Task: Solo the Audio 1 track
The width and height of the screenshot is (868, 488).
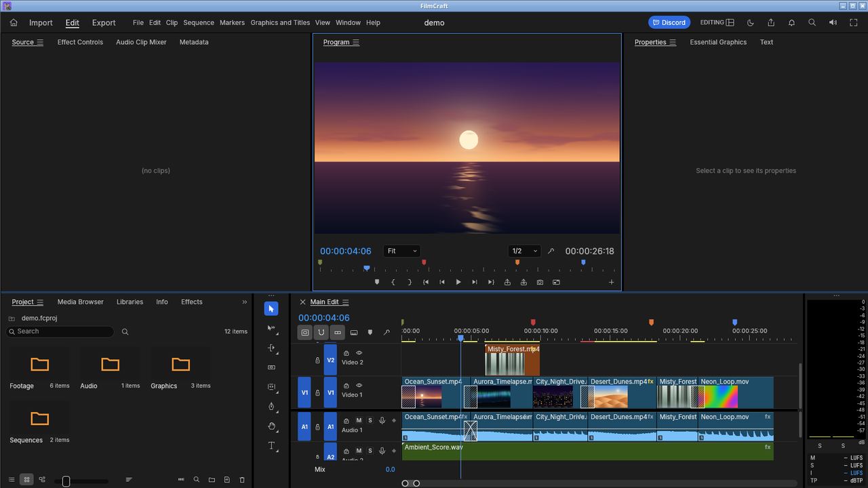Action: click(x=370, y=421)
